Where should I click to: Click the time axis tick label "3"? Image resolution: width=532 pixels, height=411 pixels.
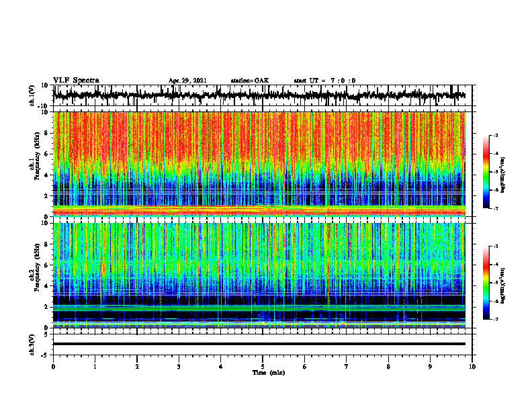pos(179,367)
